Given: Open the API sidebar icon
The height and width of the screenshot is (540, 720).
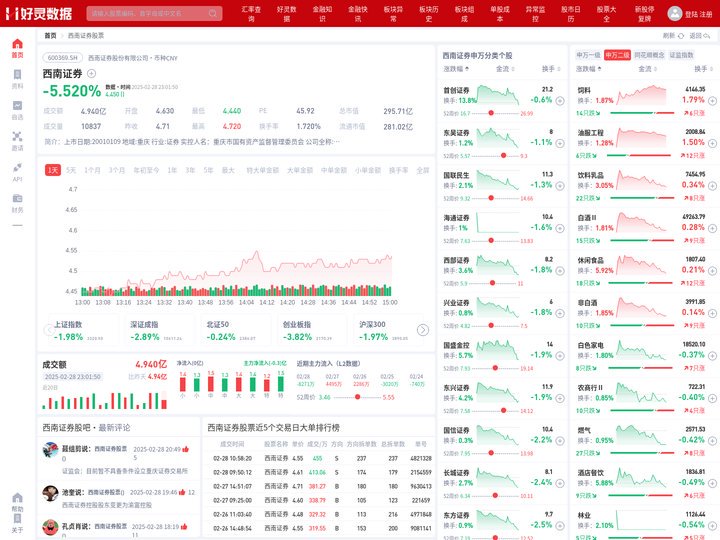Looking at the screenshot, I should [17, 167].
